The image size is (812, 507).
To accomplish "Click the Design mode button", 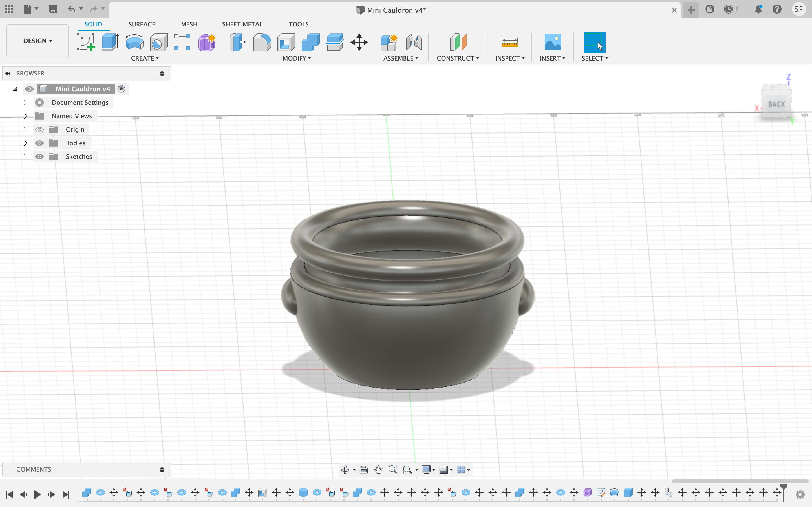I will 37,40.
